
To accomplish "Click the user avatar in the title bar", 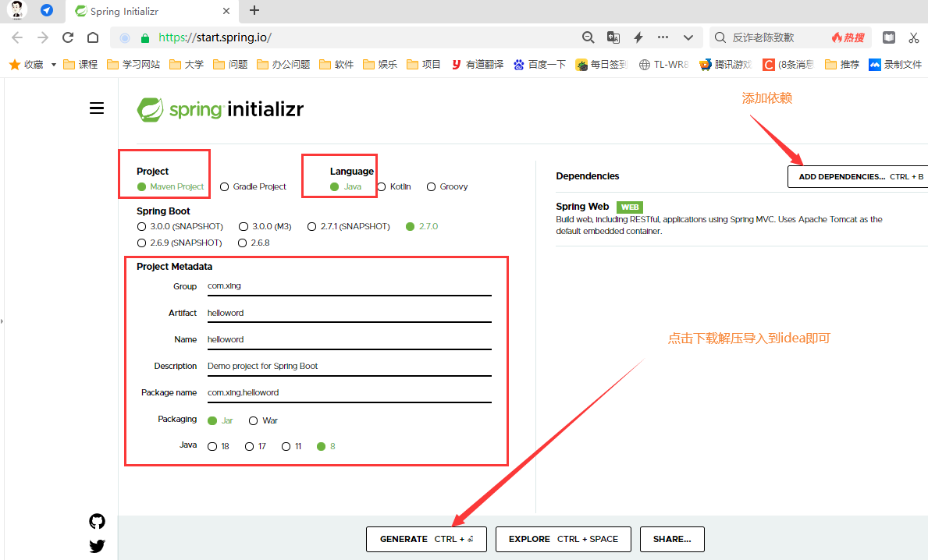I will click(16, 9).
